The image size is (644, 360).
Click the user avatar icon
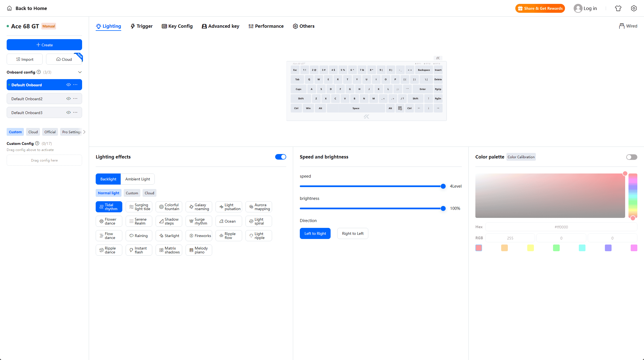(x=578, y=8)
